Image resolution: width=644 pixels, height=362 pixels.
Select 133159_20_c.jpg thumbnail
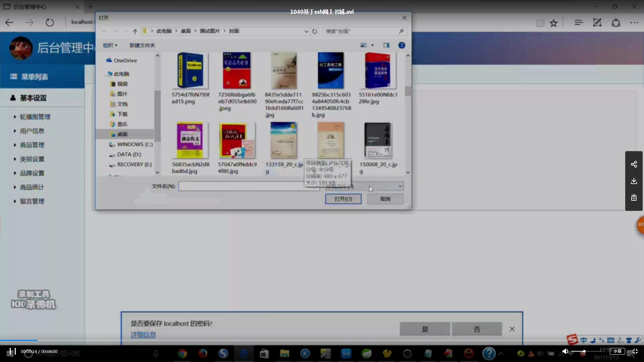click(x=284, y=140)
